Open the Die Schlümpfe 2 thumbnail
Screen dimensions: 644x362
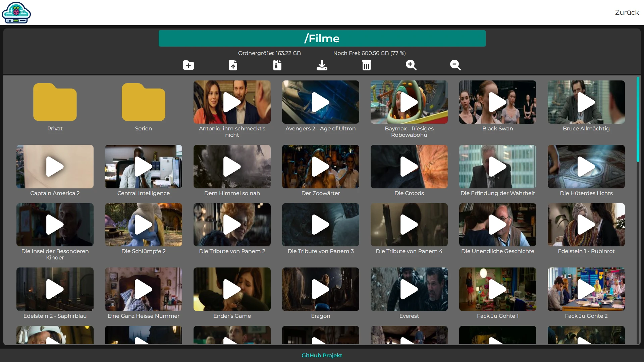(x=144, y=225)
